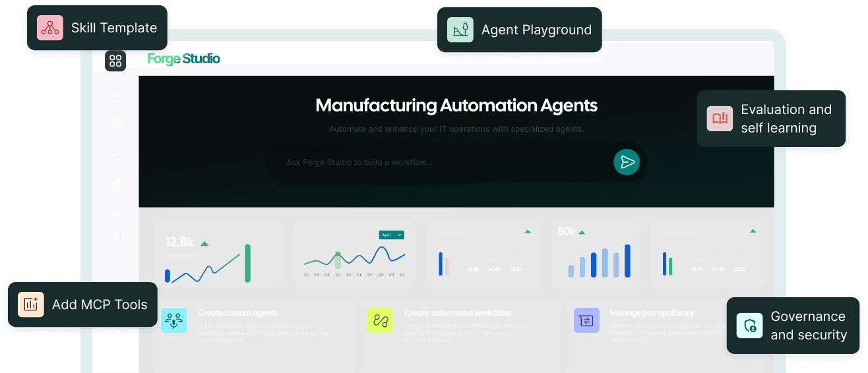Viewport: 868px width, 373px height.
Task: Select the team members icon in sidebar
Action: (x=115, y=152)
